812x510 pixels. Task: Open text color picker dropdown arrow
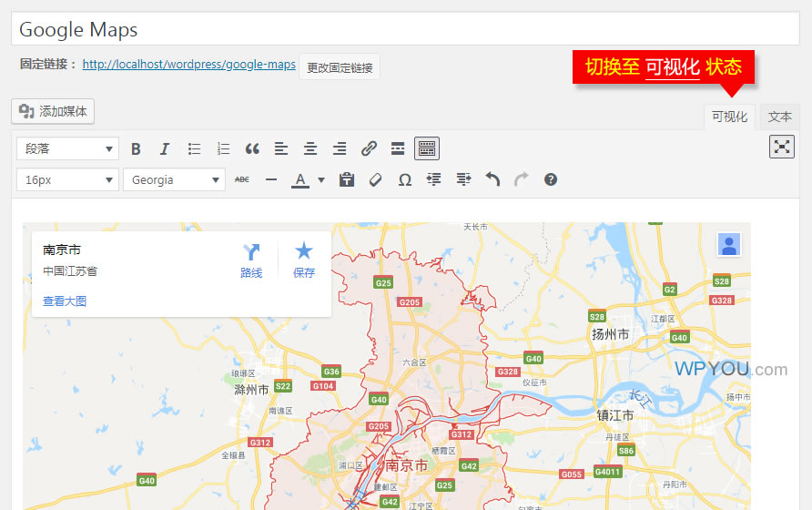pyautogui.click(x=321, y=180)
